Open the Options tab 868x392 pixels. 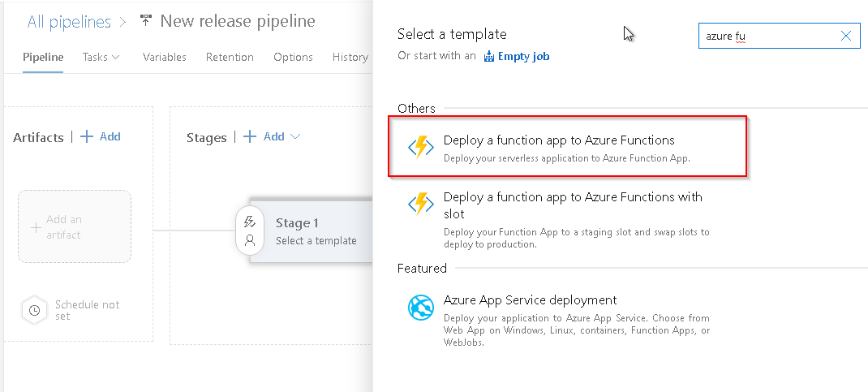click(294, 57)
